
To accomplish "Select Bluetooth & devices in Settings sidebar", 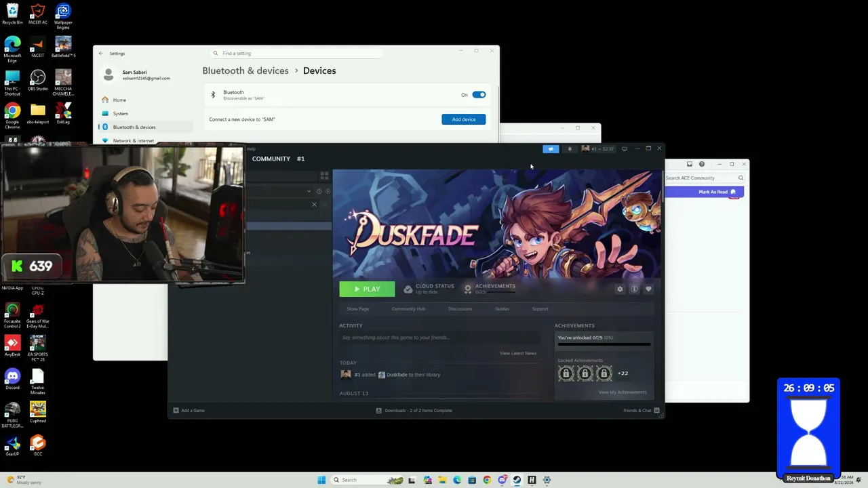I will (x=146, y=127).
